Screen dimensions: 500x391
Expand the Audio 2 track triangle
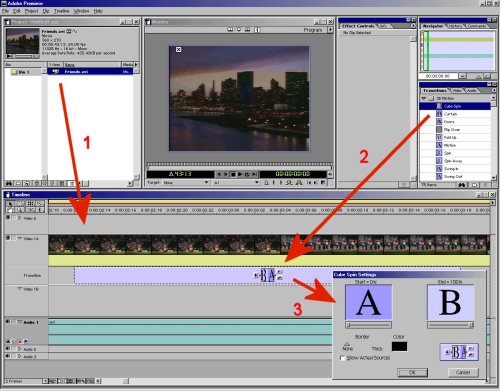point(19,349)
